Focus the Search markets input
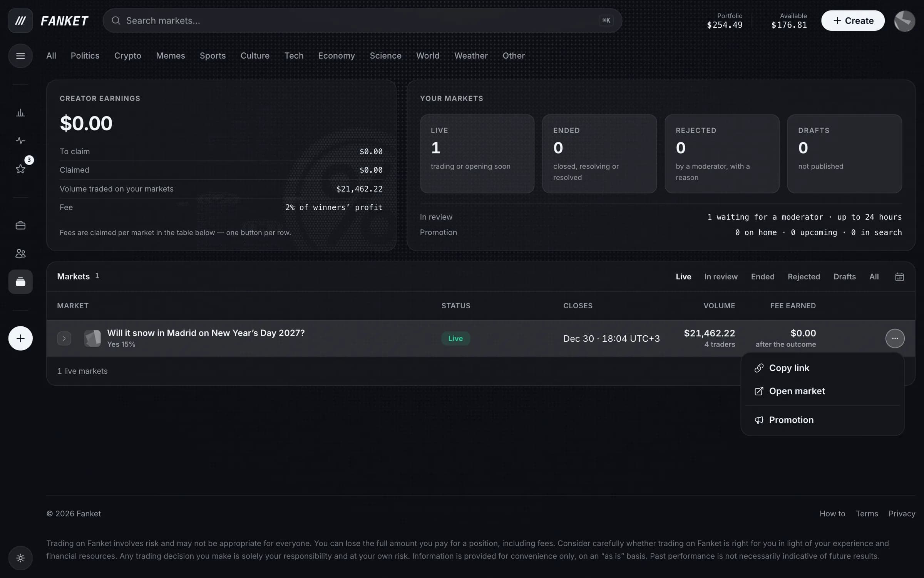 pos(362,20)
